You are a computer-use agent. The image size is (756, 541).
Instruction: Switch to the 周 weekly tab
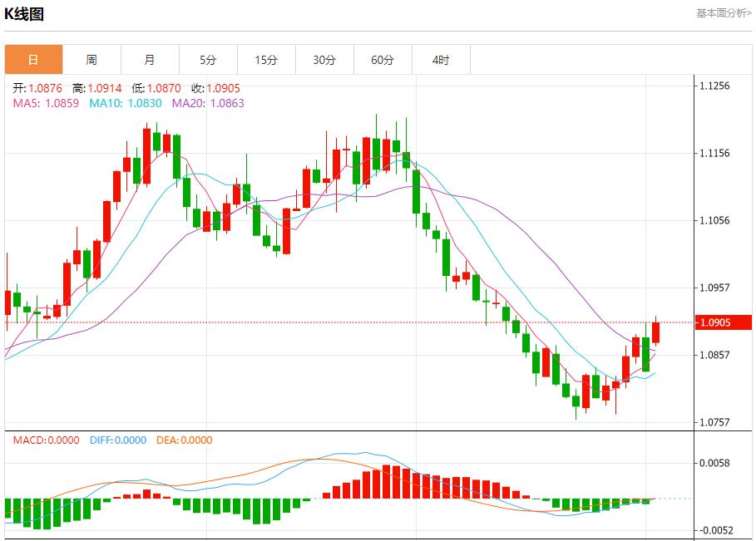tap(91, 60)
